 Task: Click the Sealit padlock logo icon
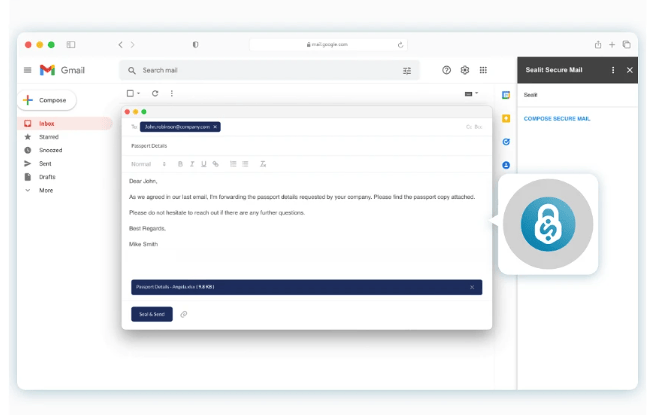[547, 224]
